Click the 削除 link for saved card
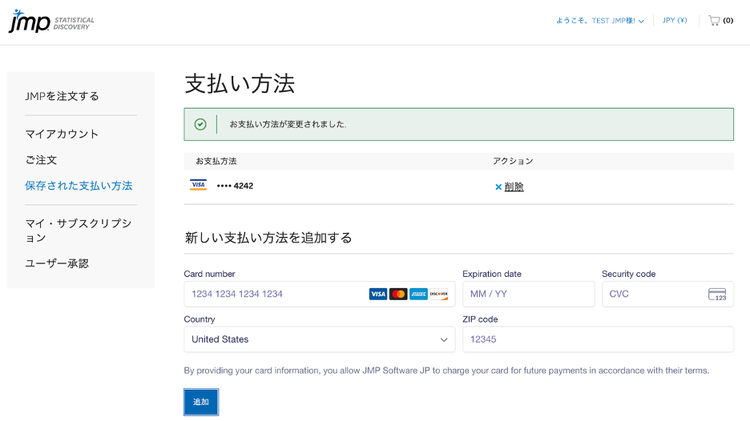Viewport: 750px width, 421px height. pyautogui.click(x=514, y=187)
